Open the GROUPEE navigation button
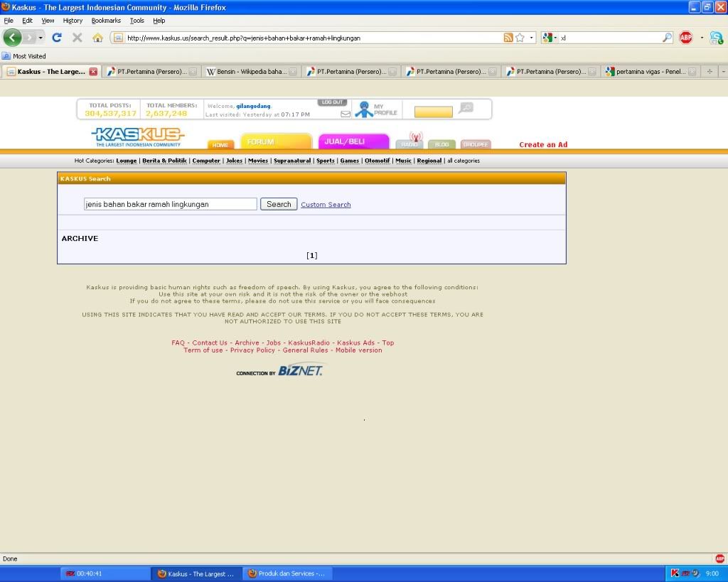The width and height of the screenshot is (728, 582). pyautogui.click(x=476, y=144)
